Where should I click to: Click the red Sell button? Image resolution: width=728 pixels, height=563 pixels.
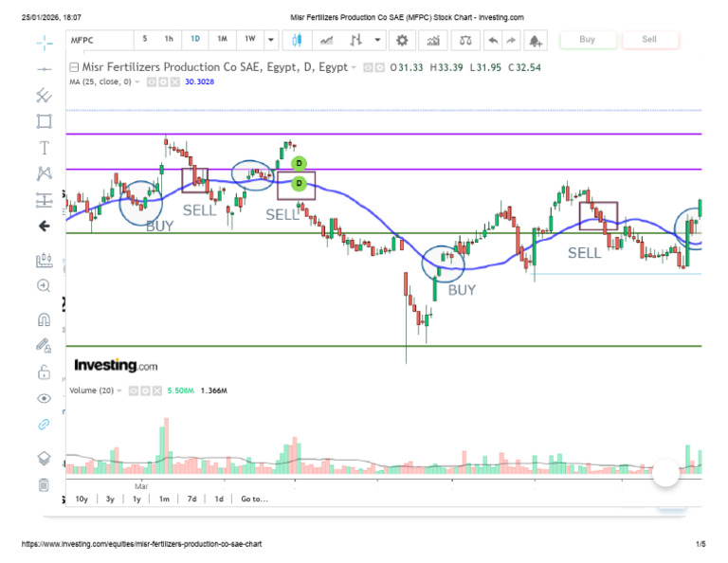point(649,40)
